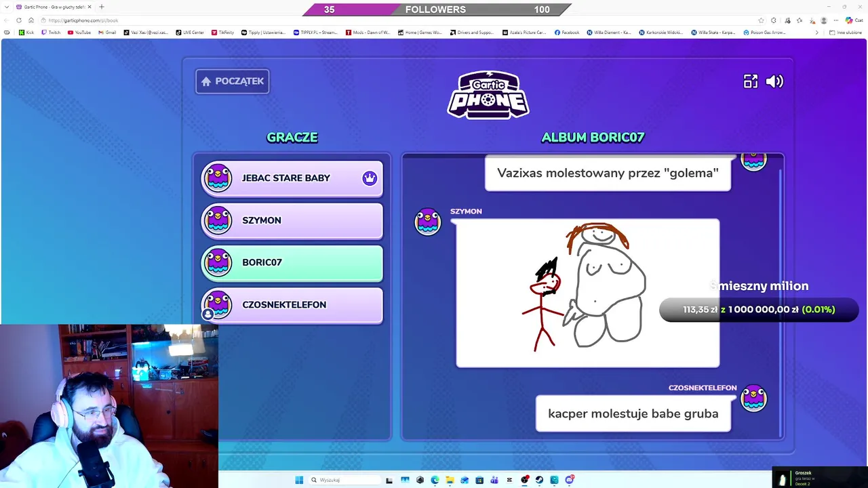The height and width of the screenshot is (488, 868).
Task: Open the Drivers and Support bookmark
Action: point(471,33)
